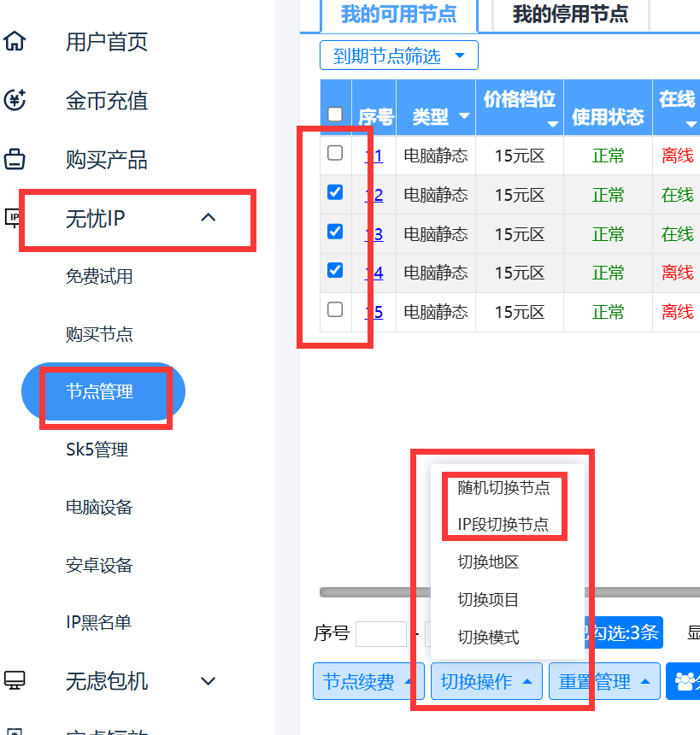Uncheck the checkbox for the second node row
The image size is (700, 735).
coord(335,192)
